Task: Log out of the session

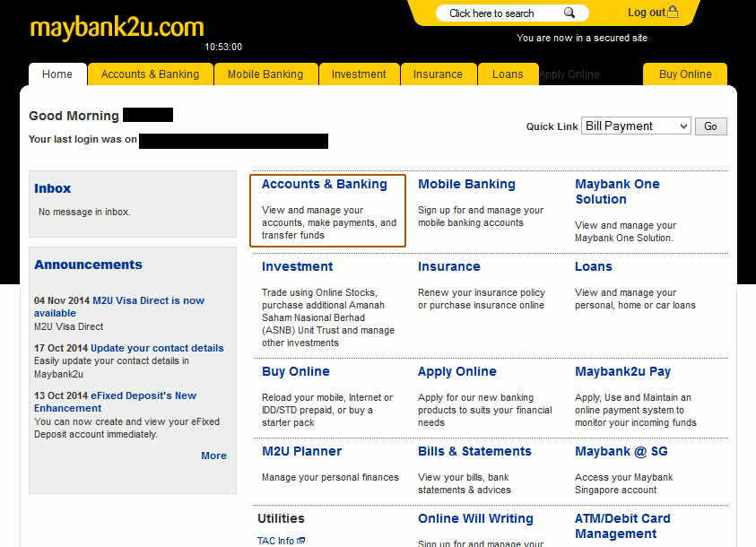Action: point(646,13)
